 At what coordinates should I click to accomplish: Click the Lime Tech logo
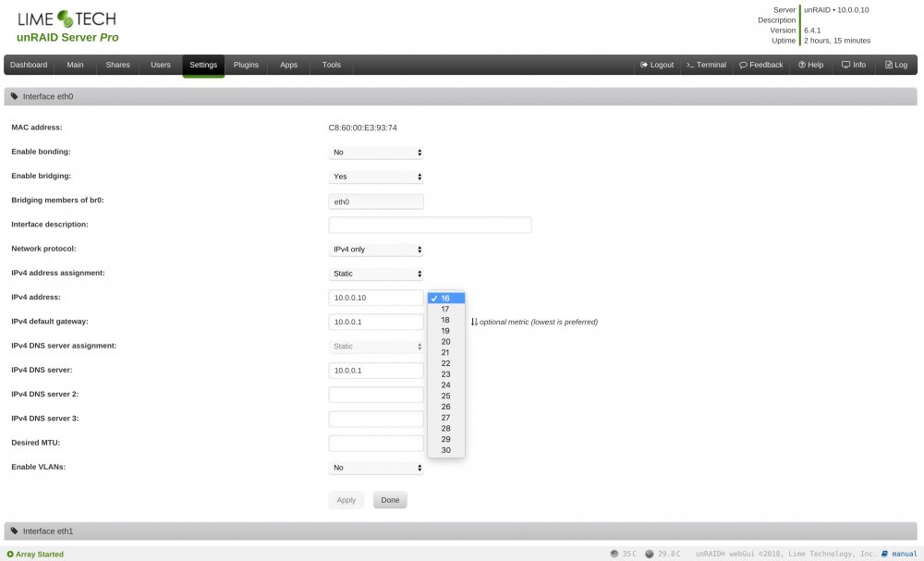tap(67, 19)
